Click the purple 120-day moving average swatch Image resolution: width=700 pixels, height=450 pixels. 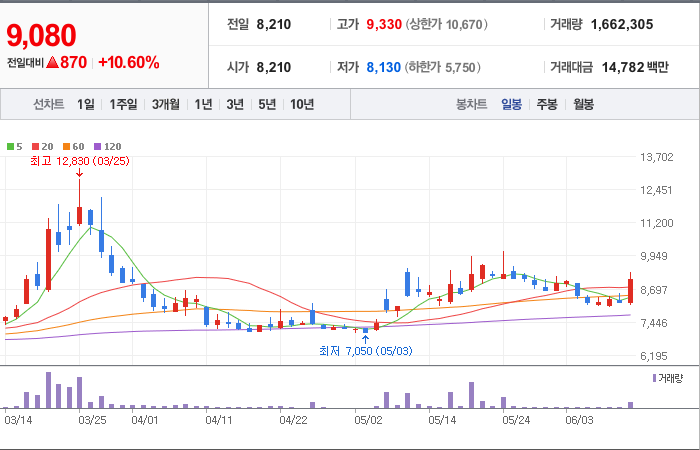[x=98, y=146]
